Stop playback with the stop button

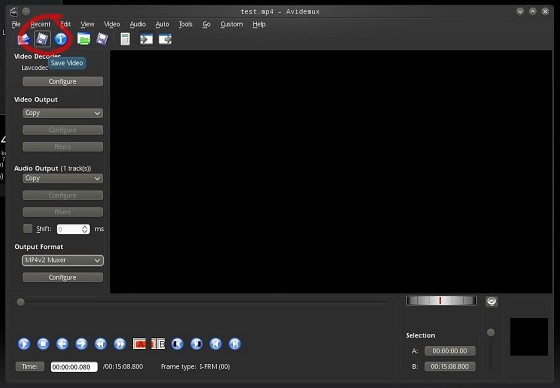(x=43, y=344)
